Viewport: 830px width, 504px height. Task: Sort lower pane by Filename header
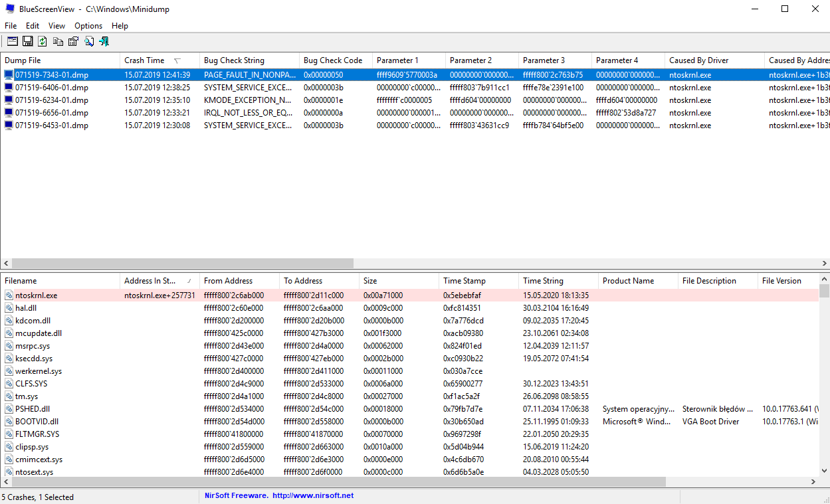60,281
